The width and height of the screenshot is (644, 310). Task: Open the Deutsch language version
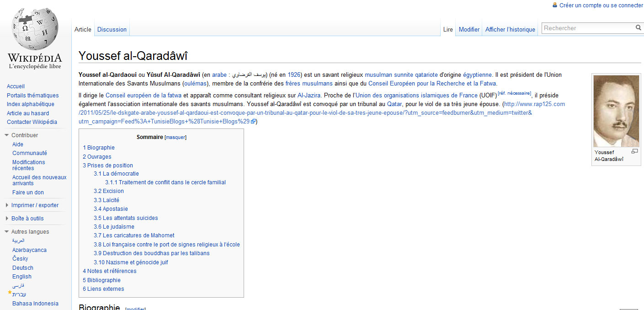coord(23,268)
